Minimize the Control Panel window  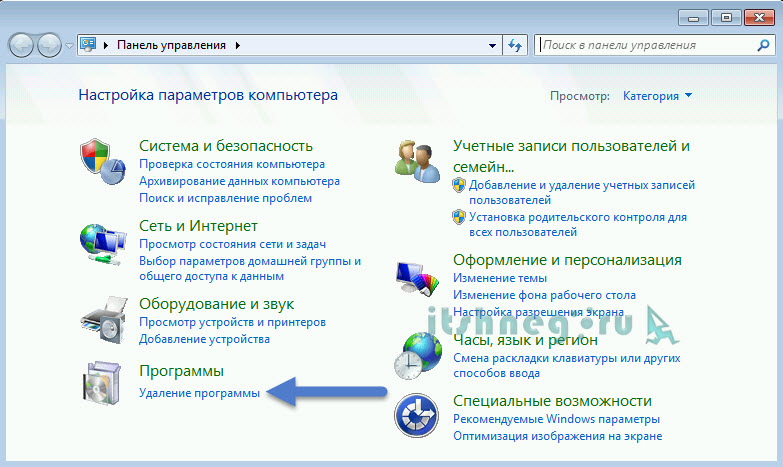click(x=694, y=18)
